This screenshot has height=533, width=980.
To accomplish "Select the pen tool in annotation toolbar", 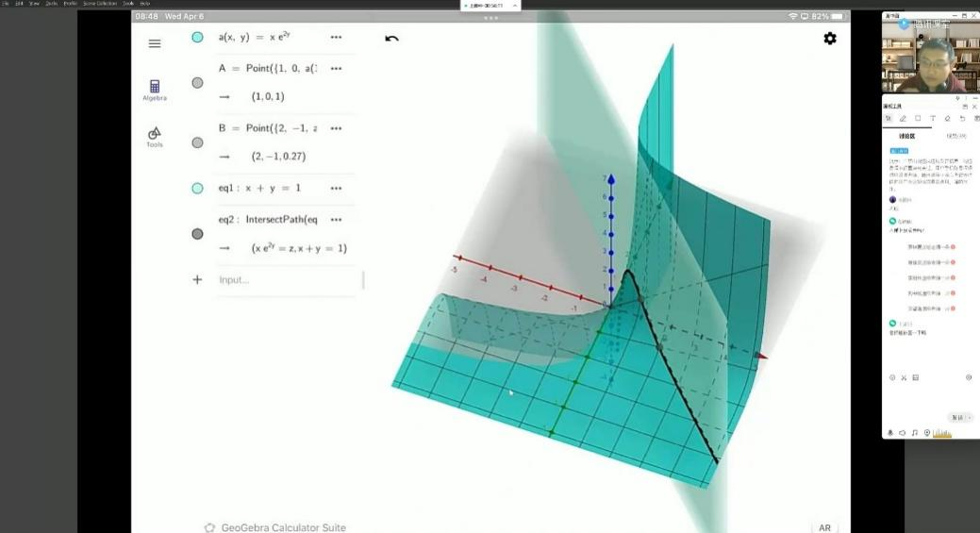I will click(903, 119).
